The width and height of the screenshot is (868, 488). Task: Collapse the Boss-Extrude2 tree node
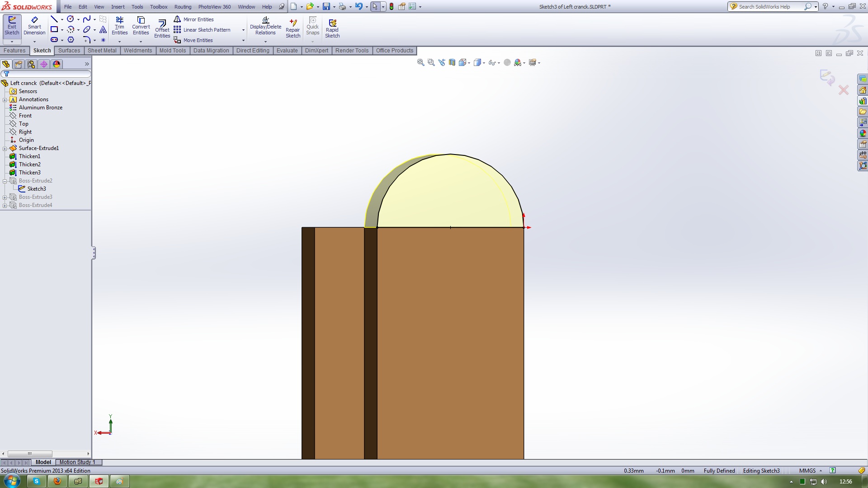coord(5,181)
